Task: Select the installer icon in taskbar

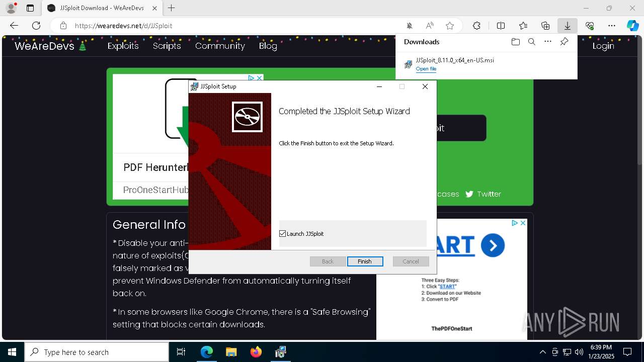Action: click(280, 352)
